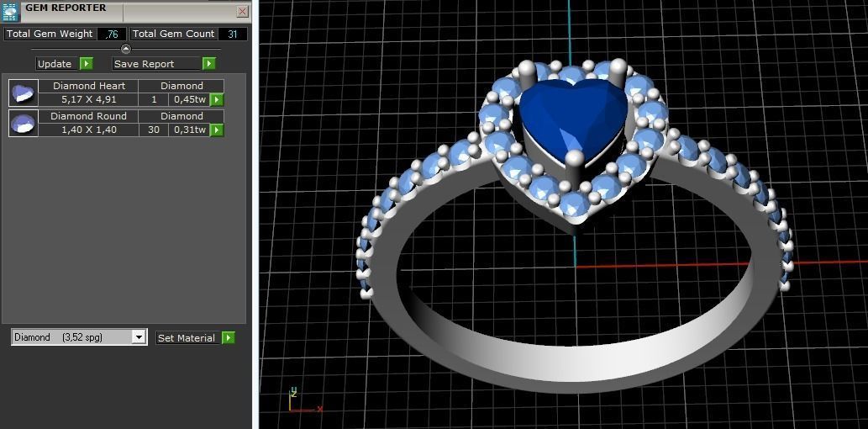Click the Update label
Screen dimensions: 868x429
click(x=55, y=64)
